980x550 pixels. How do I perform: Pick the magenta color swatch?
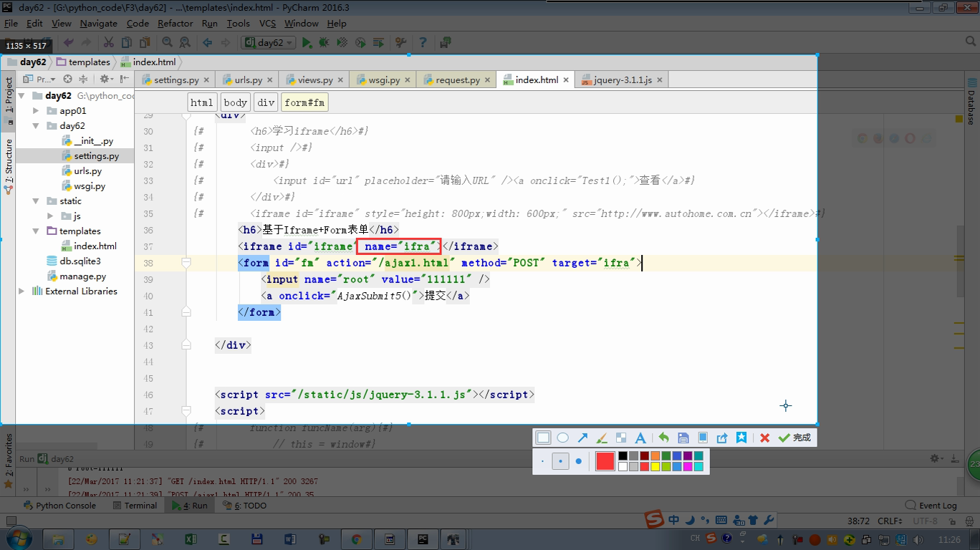(x=688, y=467)
